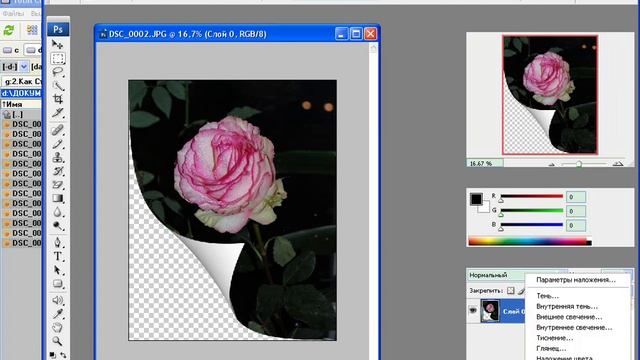Click the foreground color swatch in Color panel
This screenshot has width=640, height=360.
pyautogui.click(x=476, y=199)
